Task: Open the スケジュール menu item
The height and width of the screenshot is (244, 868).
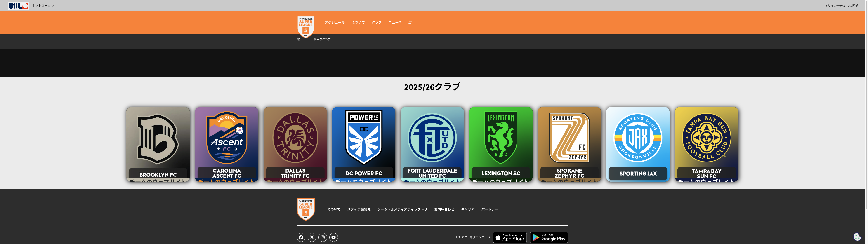Action: [335, 23]
